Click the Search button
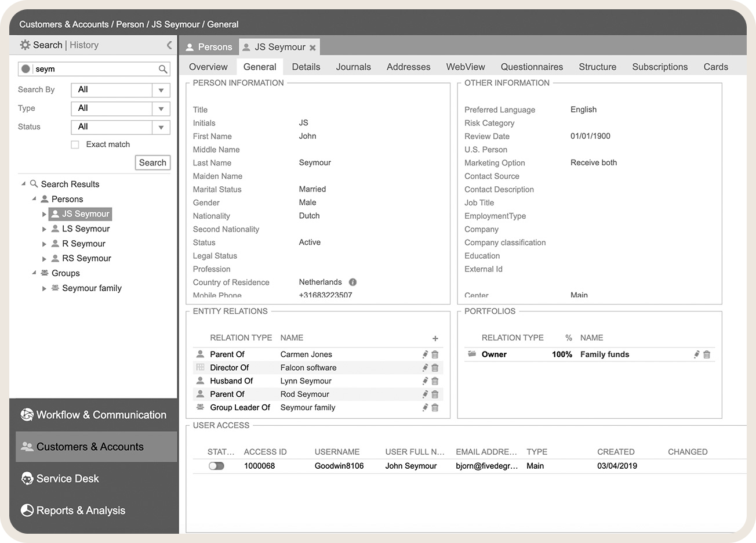 tap(152, 163)
